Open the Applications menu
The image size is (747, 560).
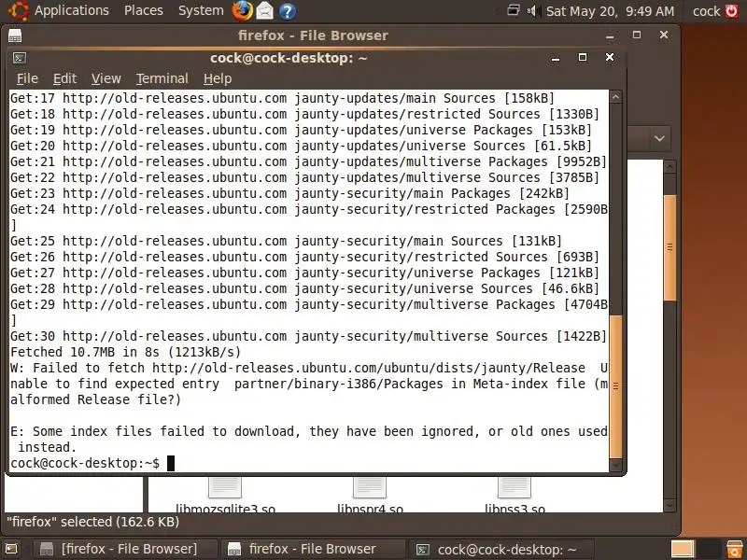point(72,10)
